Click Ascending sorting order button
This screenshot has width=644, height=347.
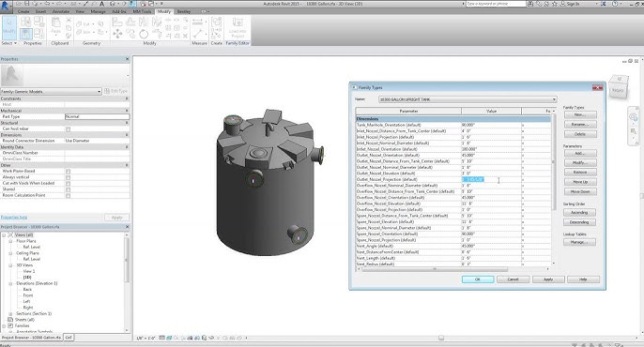[580, 213]
